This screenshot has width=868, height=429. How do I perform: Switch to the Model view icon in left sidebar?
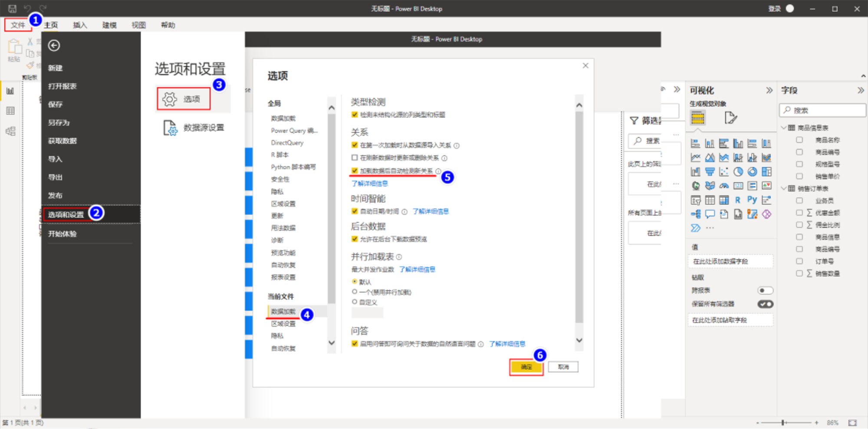[x=10, y=131]
